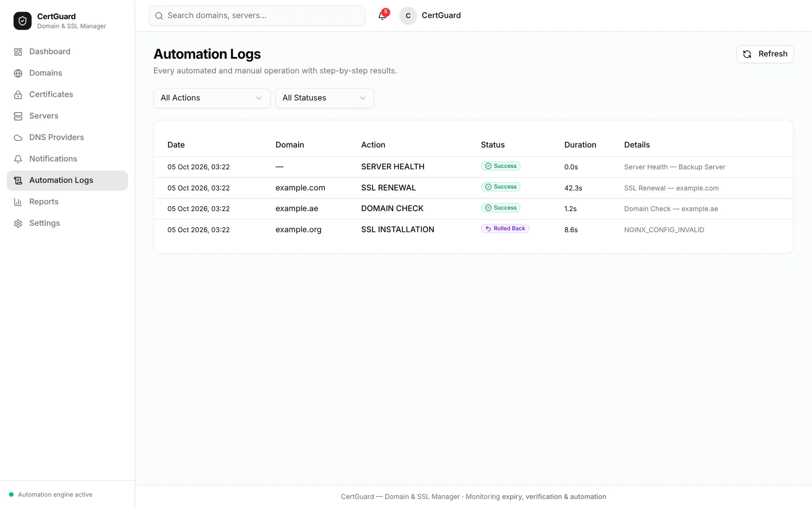The width and height of the screenshot is (812, 508).
Task: Click the Servers stack icon
Action: point(18,116)
